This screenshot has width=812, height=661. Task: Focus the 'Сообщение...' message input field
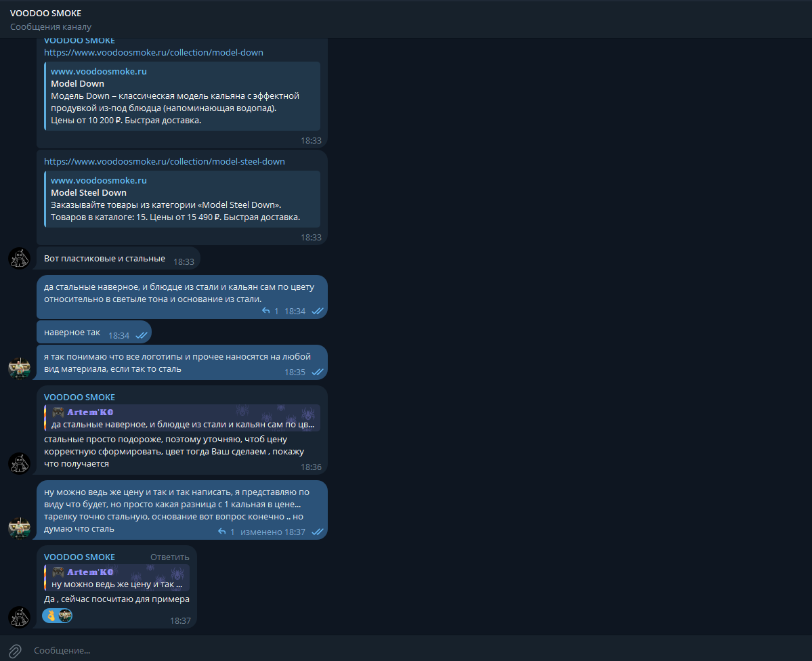pyautogui.click(x=414, y=650)
